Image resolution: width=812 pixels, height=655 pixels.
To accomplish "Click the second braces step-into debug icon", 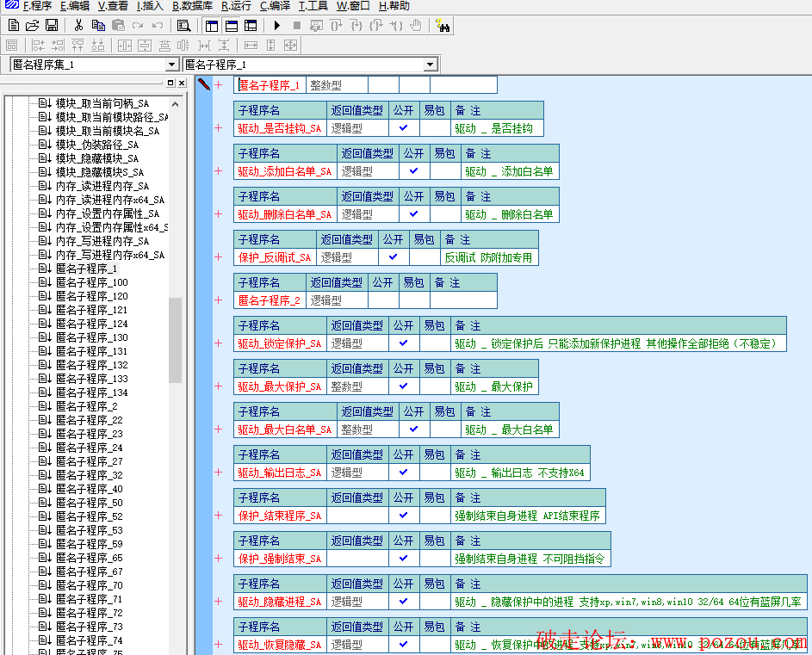I will click(x=356, y=25).
